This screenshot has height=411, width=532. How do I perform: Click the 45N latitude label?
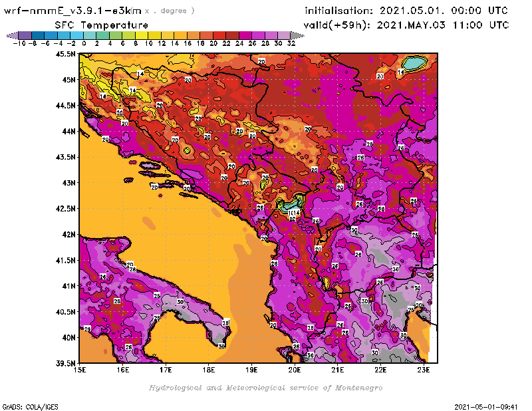coord(68,79)
